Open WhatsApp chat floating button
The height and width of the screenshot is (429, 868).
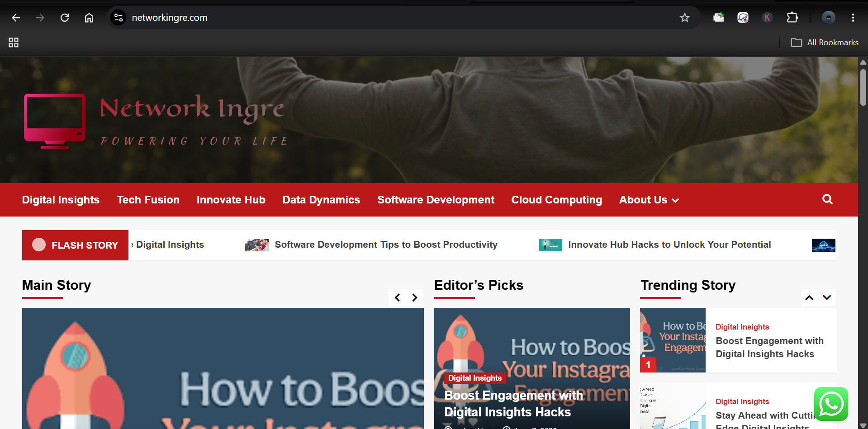pyautogui.click(x=831, y=404)
